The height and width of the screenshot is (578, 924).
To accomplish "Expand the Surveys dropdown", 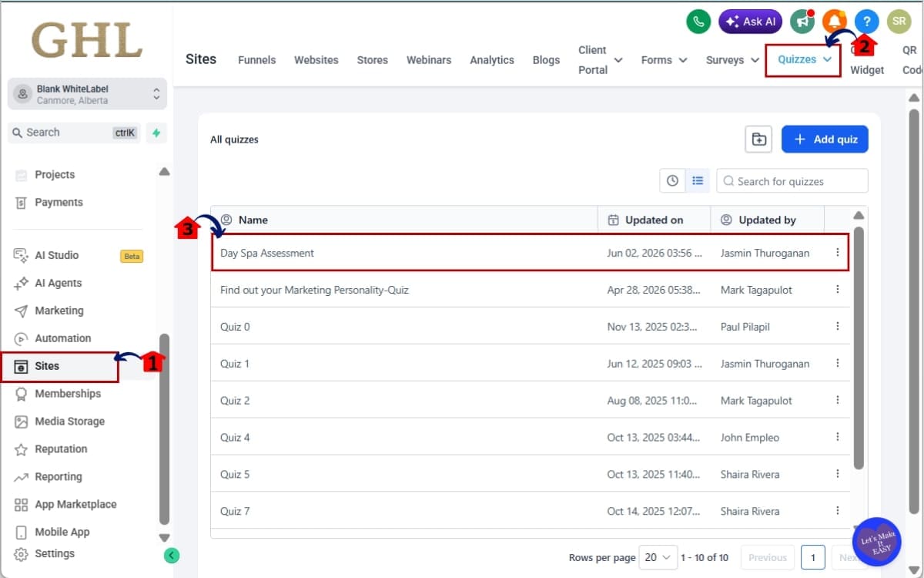I will click(x=732, y=60).
